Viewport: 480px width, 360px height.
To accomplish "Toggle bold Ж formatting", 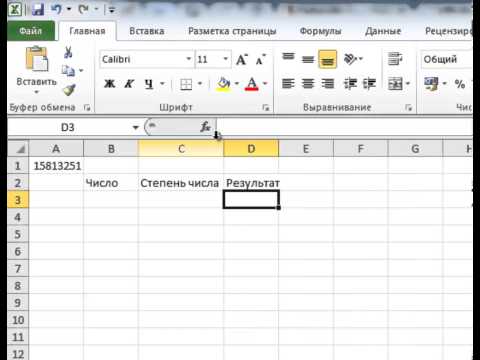I will 109,83.
